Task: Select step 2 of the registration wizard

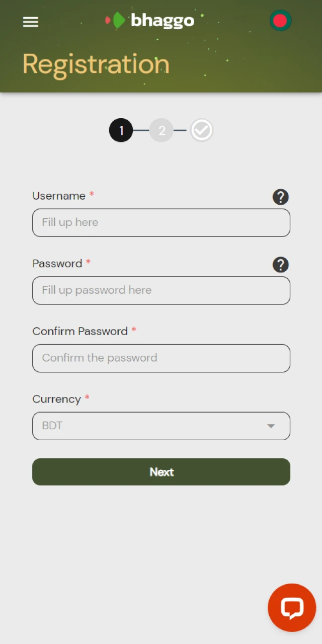Action: pyautogui.click(x=162, y=130)
